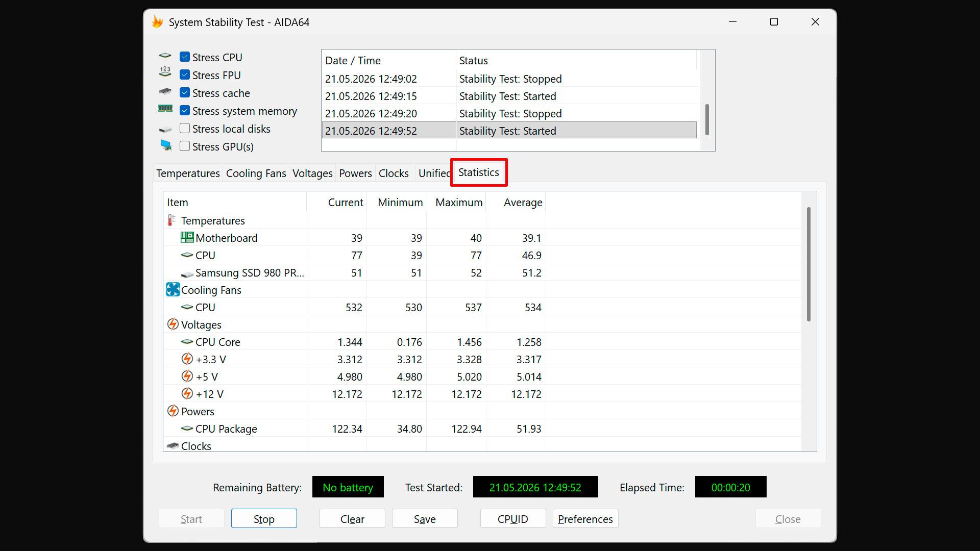The height and width of the screenshot is (551, 980).
Task: Go to the Powers tab
Action: (x=355, y=173)
